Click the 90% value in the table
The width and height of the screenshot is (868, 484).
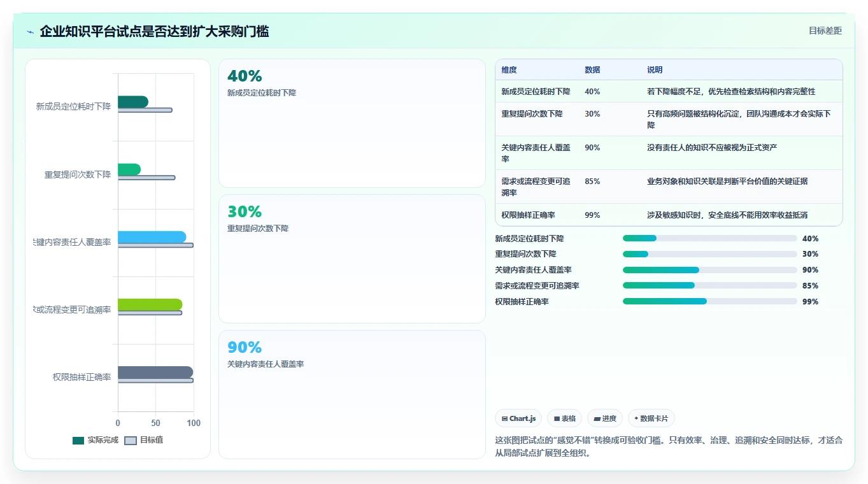[x=592, y=148]
